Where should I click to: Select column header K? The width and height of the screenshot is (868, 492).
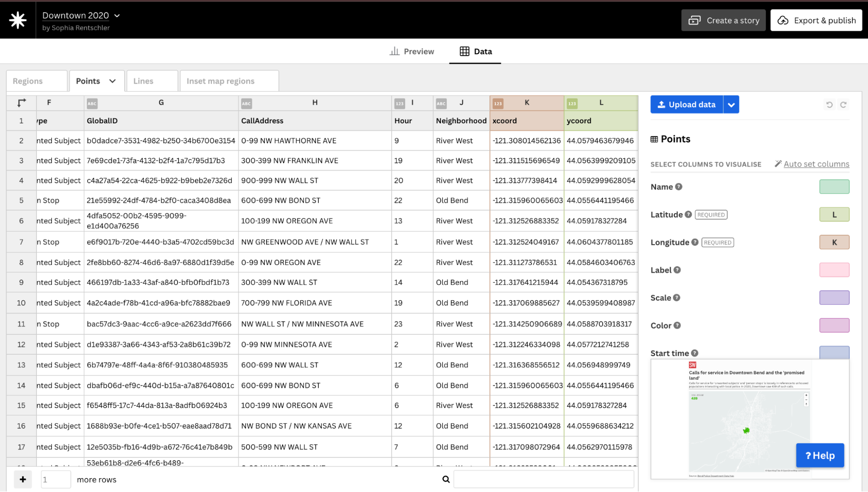pos(527,103)
